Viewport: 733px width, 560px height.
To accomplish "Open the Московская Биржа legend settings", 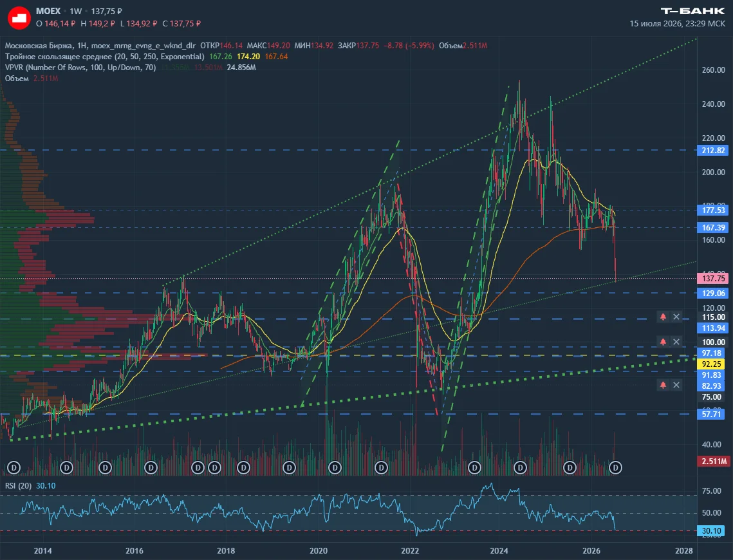I will pos(100,45).
